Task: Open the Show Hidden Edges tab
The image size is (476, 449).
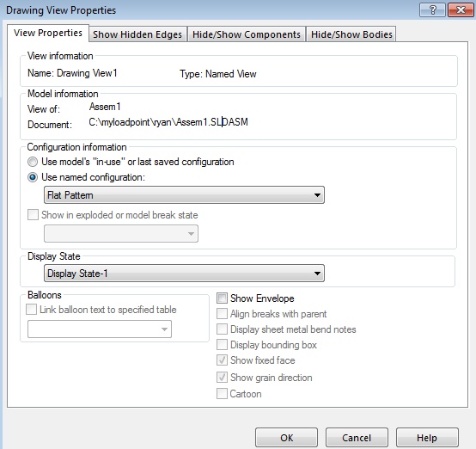Action: (x=137, y=34)
